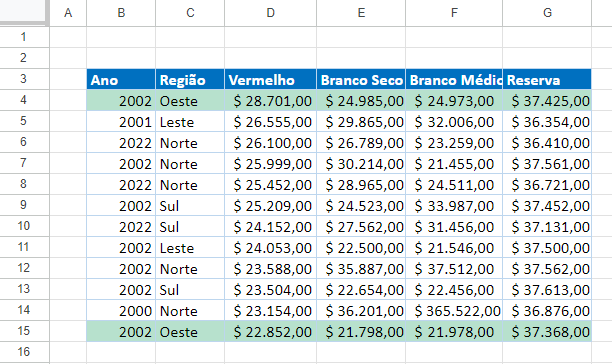
Task: Select cell with $ 36.354,00
Action: coord(547,122)
